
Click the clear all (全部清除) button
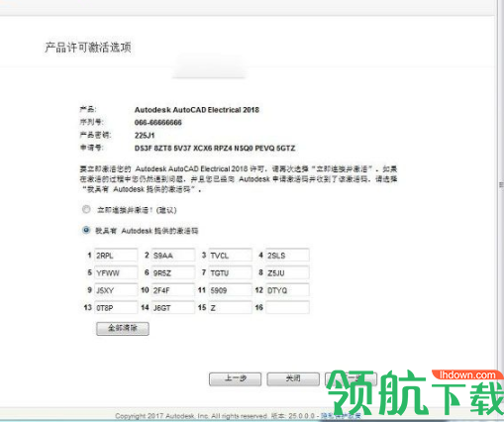[x=123, y=329]
